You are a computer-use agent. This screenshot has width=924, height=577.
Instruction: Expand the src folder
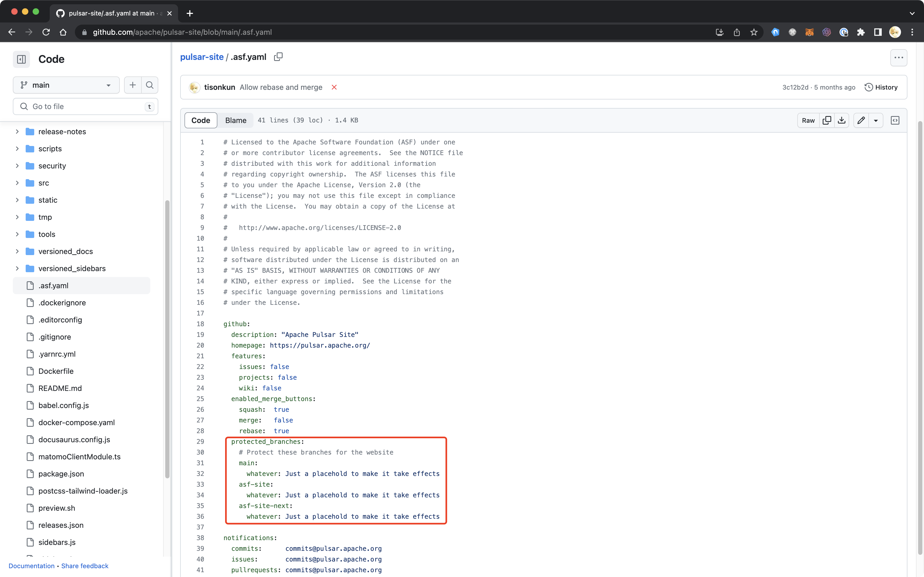pos(17,183)
